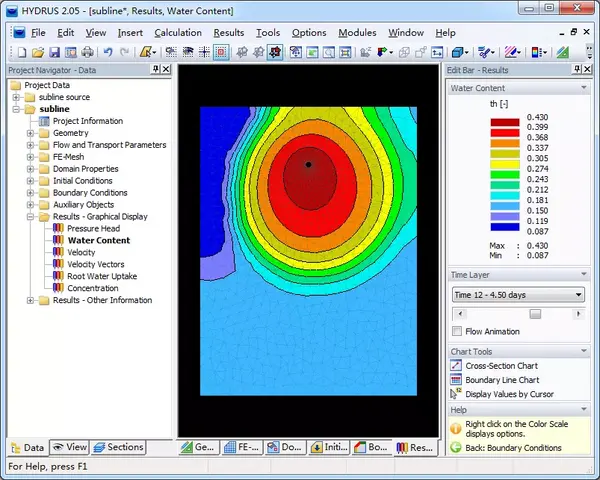The height and width of the screenshot is (480, 600).
Task: Enable the Flow Animation checkbox
Action: 457,331
